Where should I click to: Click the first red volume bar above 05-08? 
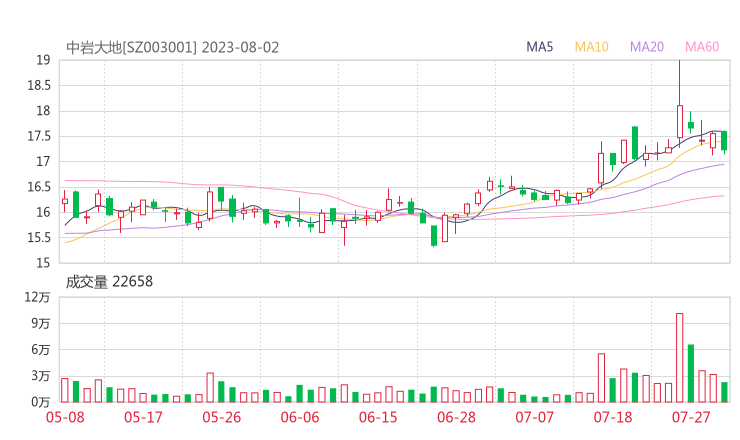click(65, 390)
